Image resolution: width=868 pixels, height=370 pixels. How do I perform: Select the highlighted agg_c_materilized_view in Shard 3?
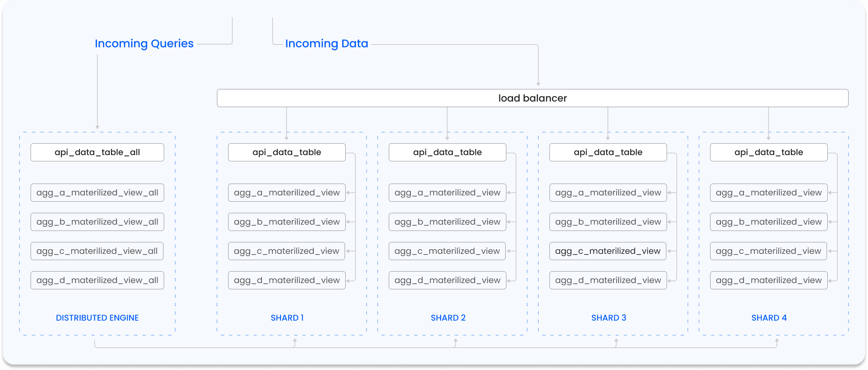tap(608, 251)
